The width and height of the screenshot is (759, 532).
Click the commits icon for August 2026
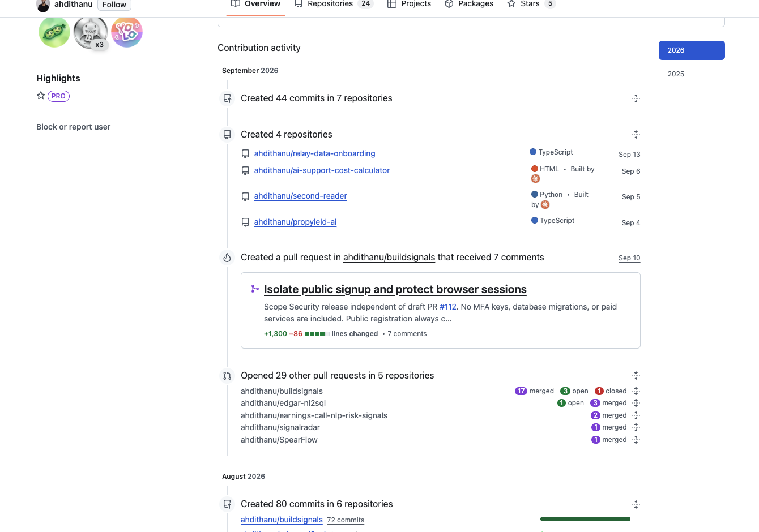point(227,504)
